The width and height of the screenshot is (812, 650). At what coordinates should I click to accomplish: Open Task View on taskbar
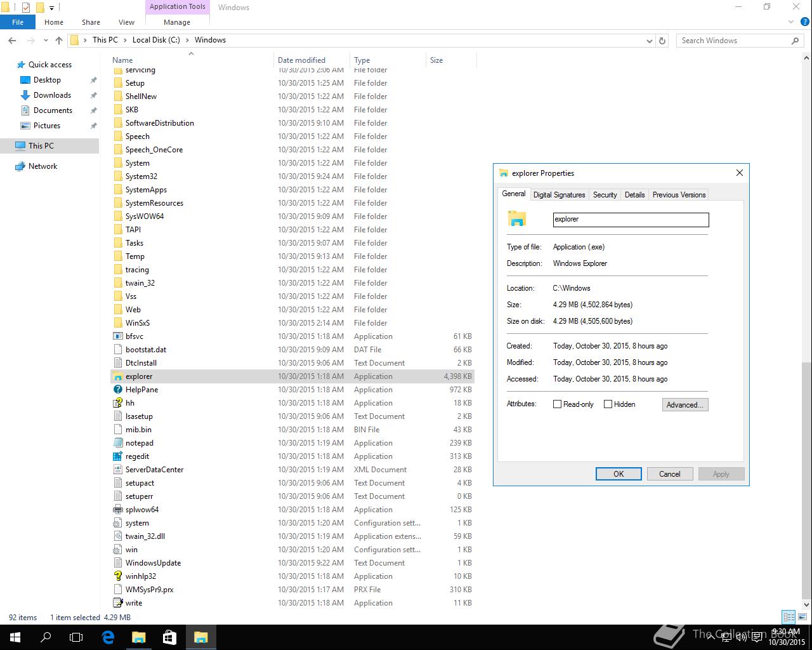[x=76, y=637]
